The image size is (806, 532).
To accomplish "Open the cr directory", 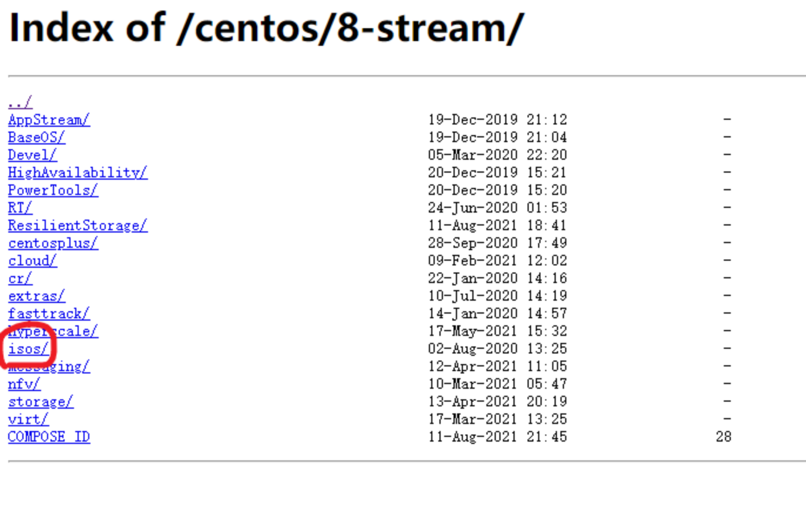I will click(19, 278).
